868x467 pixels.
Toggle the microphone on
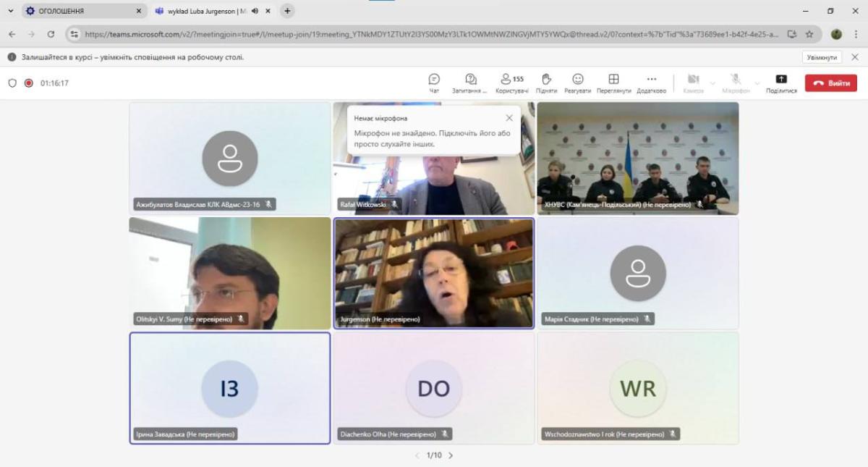(736, 83)
